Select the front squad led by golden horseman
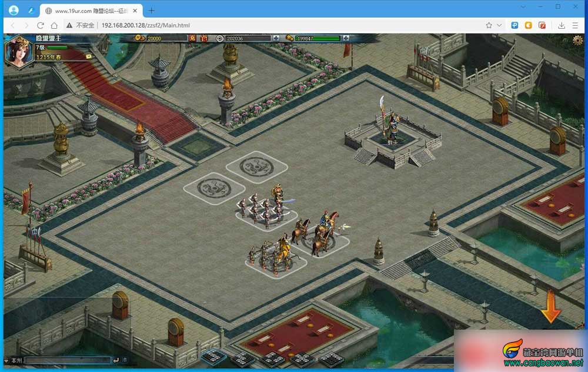Image resolution: width=588 pixels, height=372 pixels. [x=276, y=257]
